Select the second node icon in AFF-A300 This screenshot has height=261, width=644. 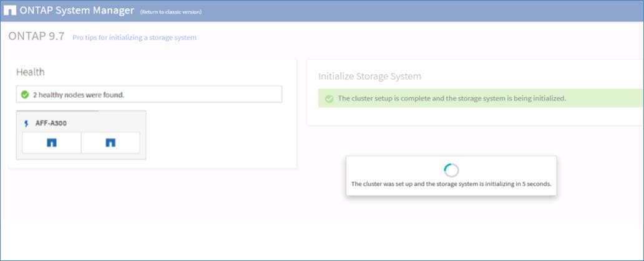[110, 143]
